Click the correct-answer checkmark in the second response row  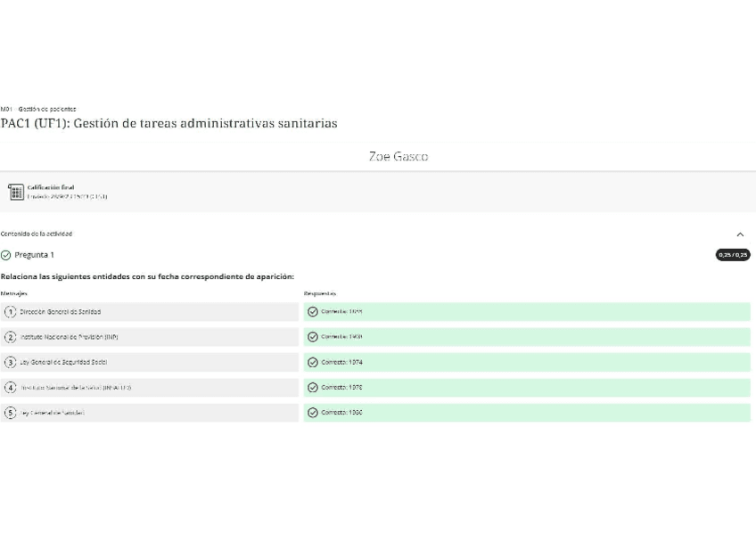312,337
